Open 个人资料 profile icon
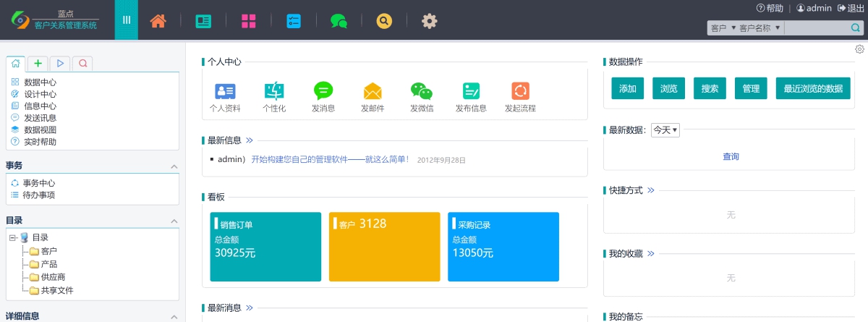Viewport: 868px width, 322px height. point(225,91)
